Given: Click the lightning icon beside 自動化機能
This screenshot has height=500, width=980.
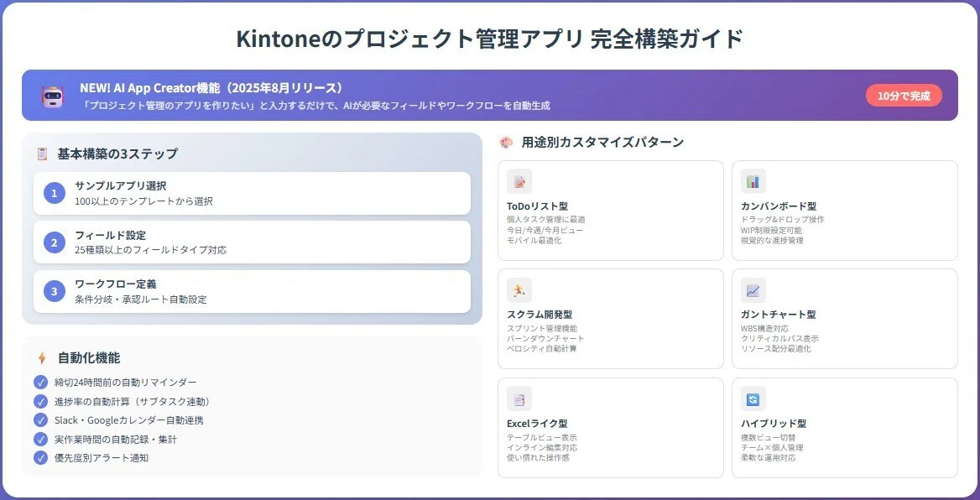Looking at the screenshot, I should (x=42, y=358).
